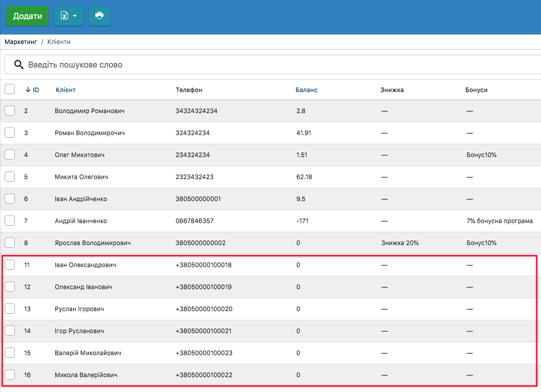The width and height of the screenshot is (541, 392).
Task: Open client Олег Микитович
Action: 81,155
